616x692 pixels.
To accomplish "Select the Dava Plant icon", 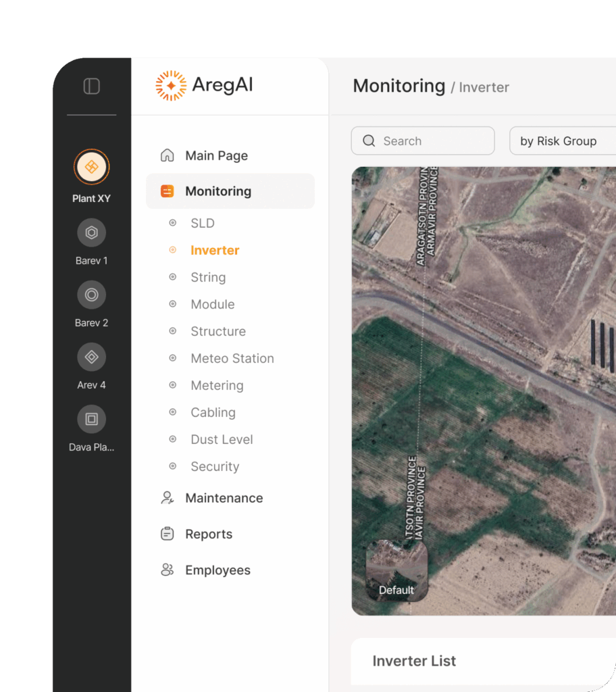I will pyautogui.click(x=92, y=420).
